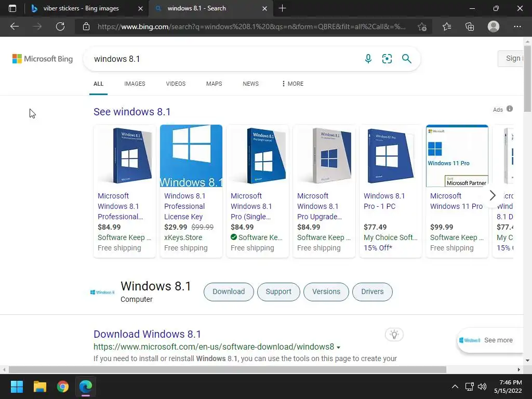Open the Windows 8.1 tile thumbnail image

(191, 156)
